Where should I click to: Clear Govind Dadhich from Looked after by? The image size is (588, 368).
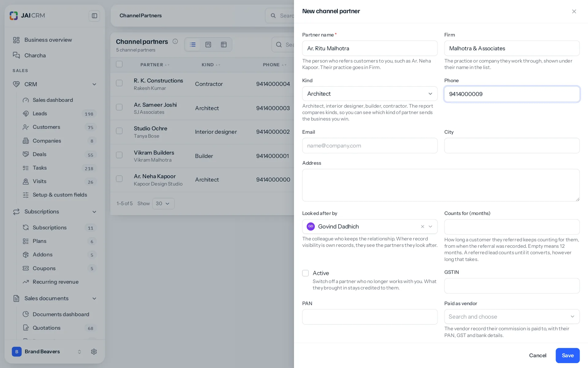pyautogui.click(x=423, y=227)
